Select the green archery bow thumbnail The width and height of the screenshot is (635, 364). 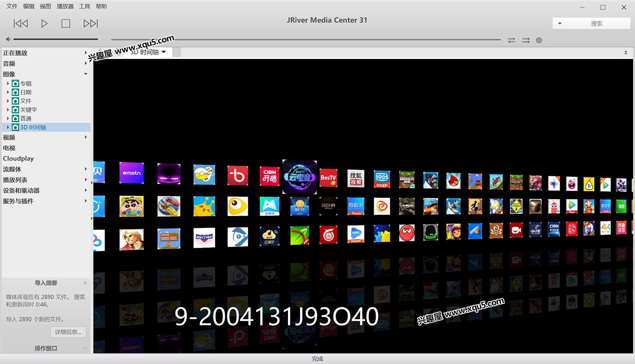click(300, 235)
